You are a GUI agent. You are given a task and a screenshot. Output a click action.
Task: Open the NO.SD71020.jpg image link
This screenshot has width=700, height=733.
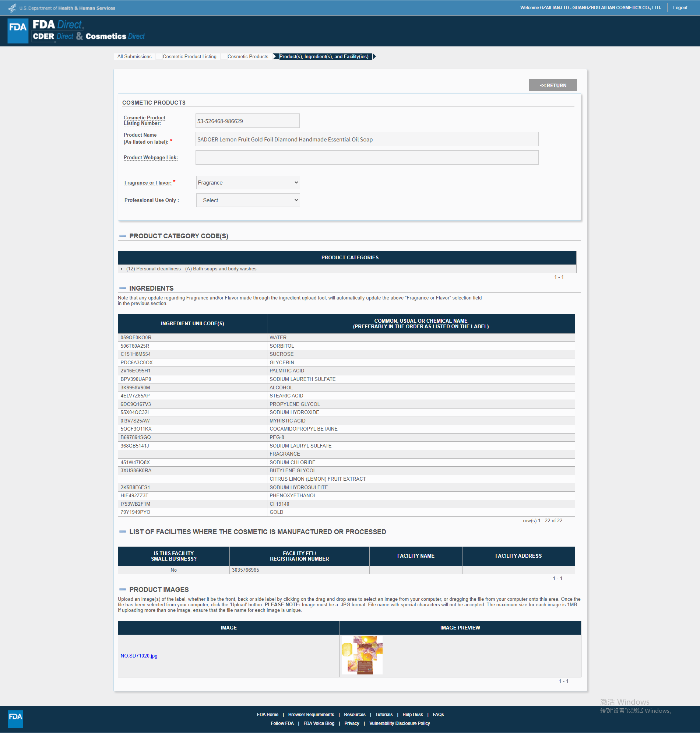[x=139, y=656]
